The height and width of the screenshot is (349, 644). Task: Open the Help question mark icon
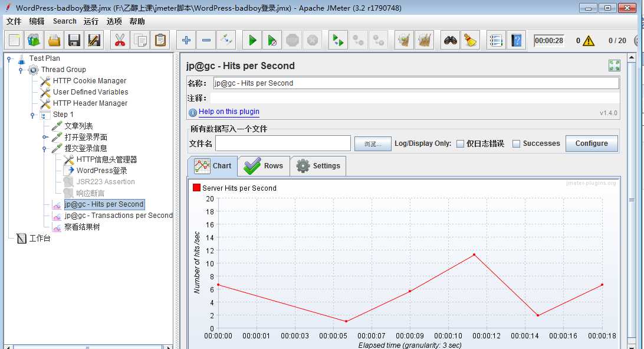[516, 40]
